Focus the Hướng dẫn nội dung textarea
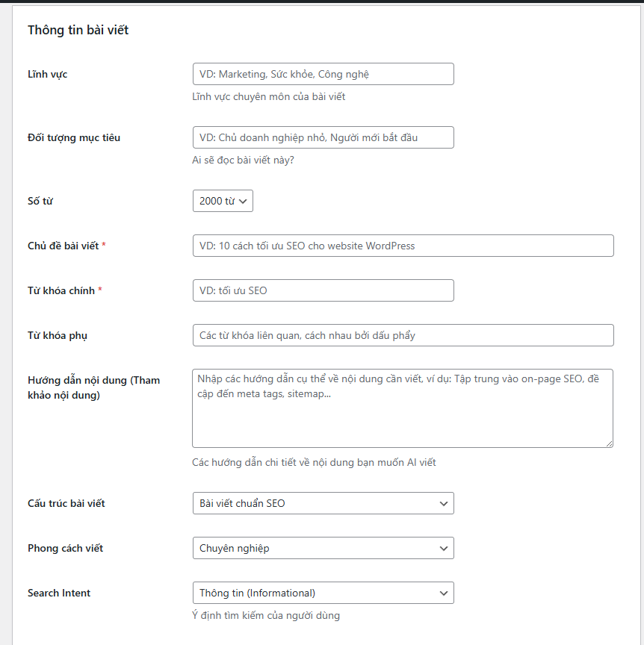The image size is (644, 645). pyautogui.click(x=403, y=408)
